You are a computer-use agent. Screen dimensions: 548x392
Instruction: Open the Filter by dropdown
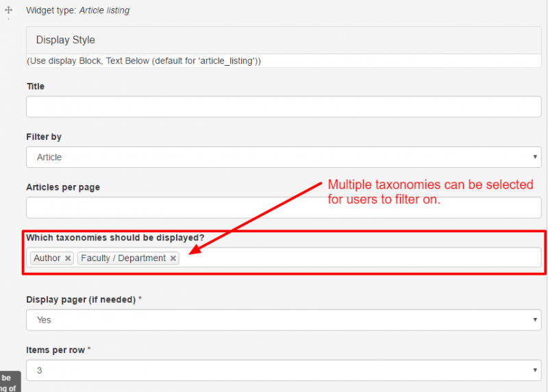click(284, 157)
